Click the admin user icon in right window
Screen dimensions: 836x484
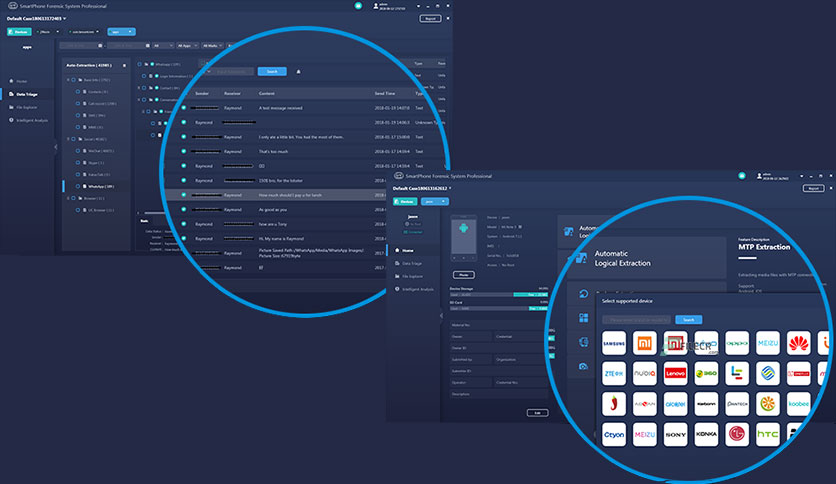coord(759,176)
